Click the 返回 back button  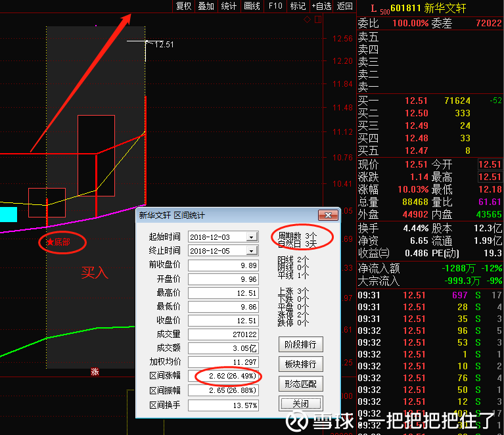(345, 6)
